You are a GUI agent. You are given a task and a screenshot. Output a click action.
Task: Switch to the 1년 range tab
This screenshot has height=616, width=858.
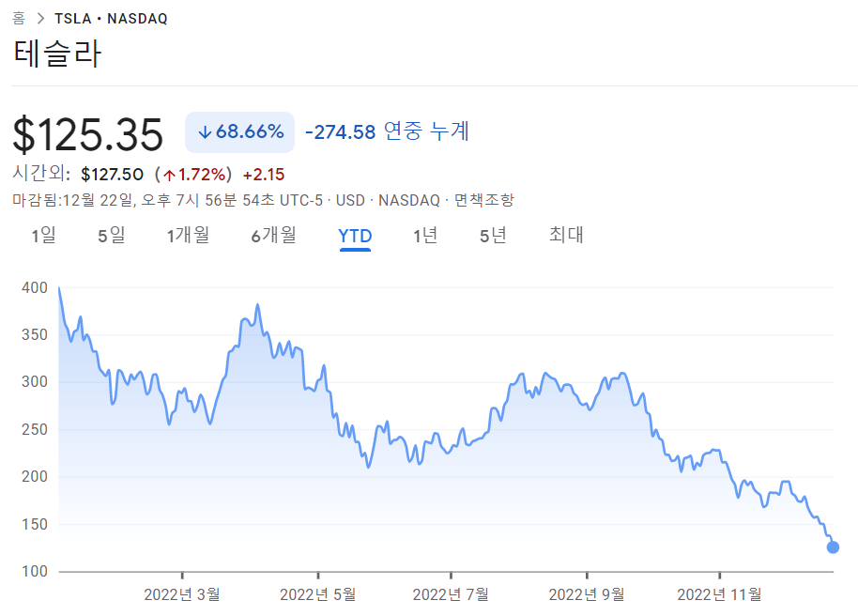coord(425,236)
